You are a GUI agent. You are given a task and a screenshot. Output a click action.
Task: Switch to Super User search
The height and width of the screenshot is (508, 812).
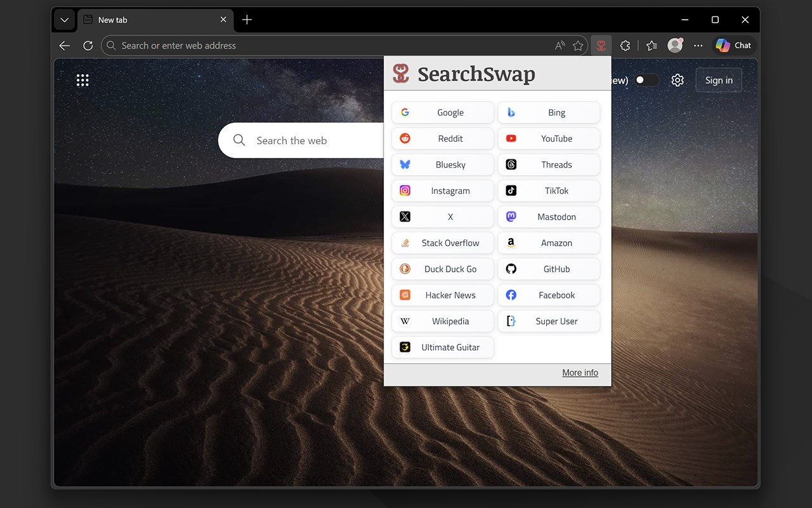point(549,321)
